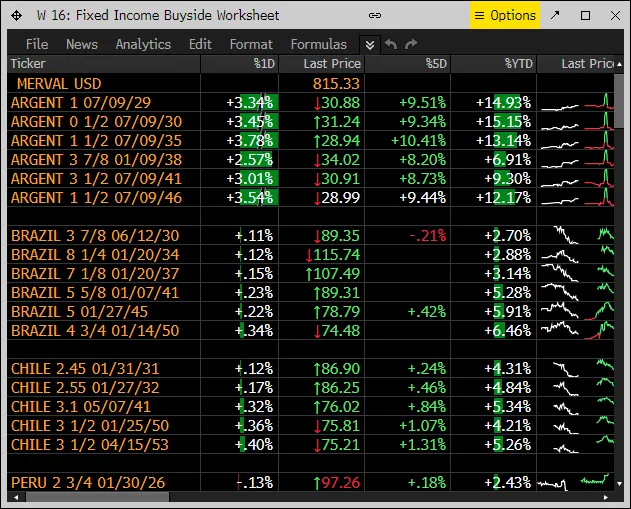Click the move-window crosshair icon
The height and width of the screenshot is (509, 631).
coord(16,15)
